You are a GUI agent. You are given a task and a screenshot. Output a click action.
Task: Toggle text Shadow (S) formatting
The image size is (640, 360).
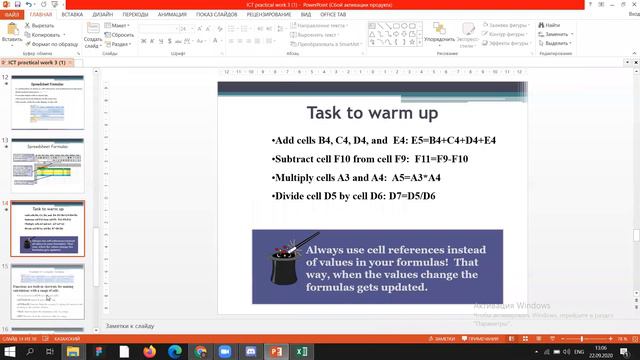coord(169,41)
